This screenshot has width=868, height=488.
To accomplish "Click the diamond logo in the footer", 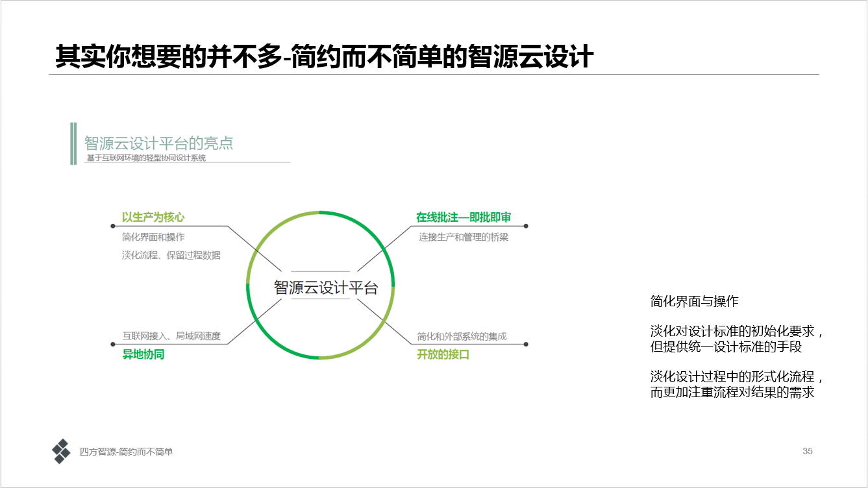I will [62, 451].
